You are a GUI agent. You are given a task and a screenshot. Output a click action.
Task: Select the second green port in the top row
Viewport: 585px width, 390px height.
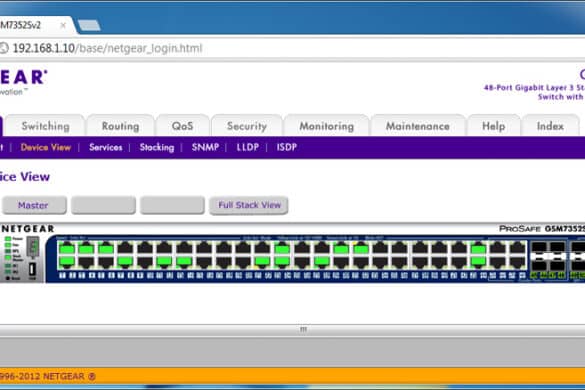coord(86,249)
